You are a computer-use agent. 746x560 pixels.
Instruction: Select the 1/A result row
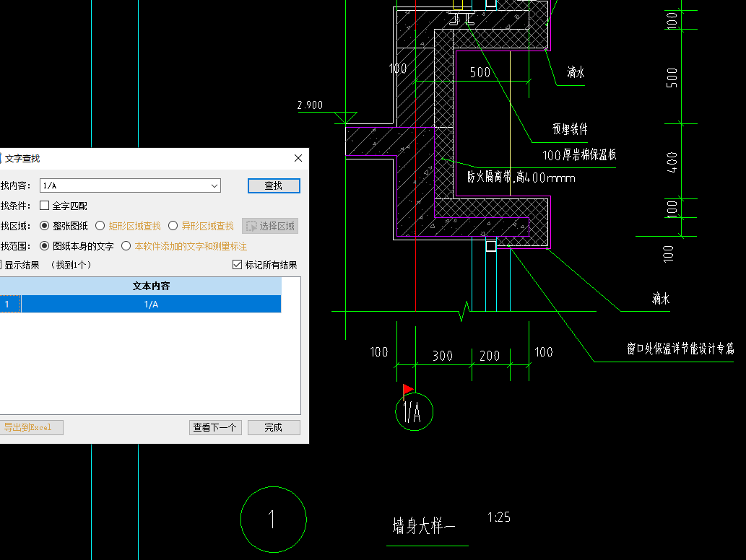click(151, 305)
